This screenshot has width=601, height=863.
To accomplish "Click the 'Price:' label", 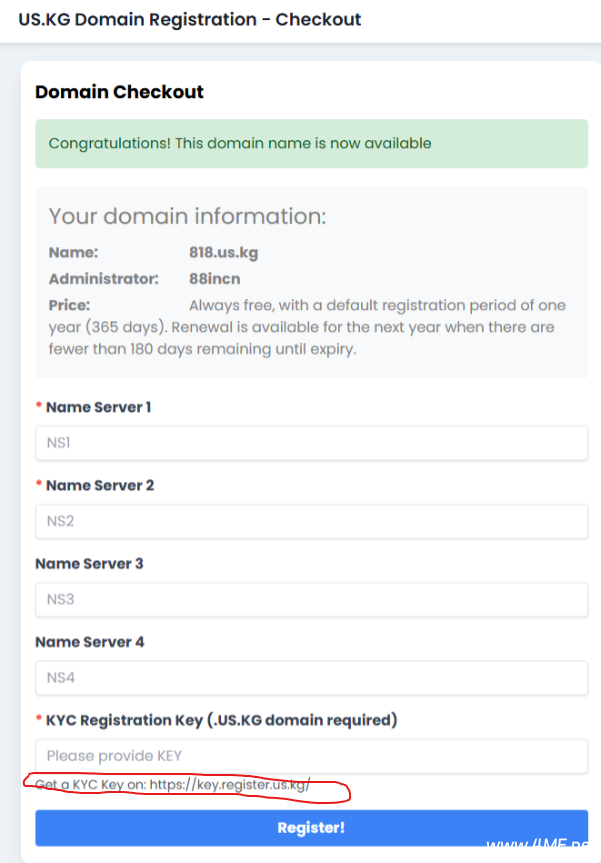I will [x=69, y=305].
